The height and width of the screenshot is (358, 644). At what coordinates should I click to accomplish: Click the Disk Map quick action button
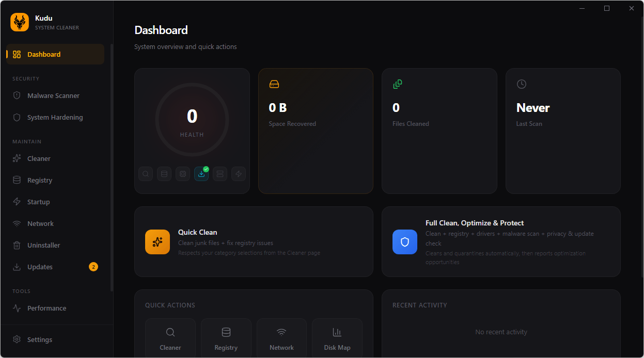tap(337, 338)
